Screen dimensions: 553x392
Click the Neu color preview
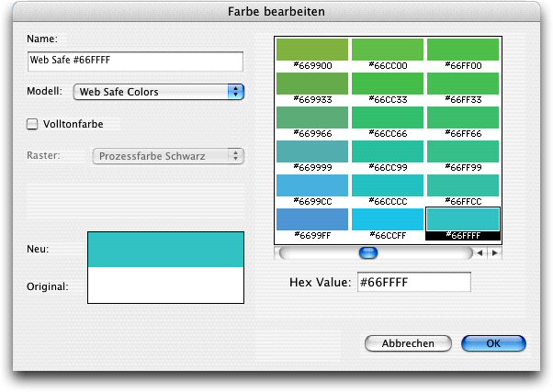point(165,249)
